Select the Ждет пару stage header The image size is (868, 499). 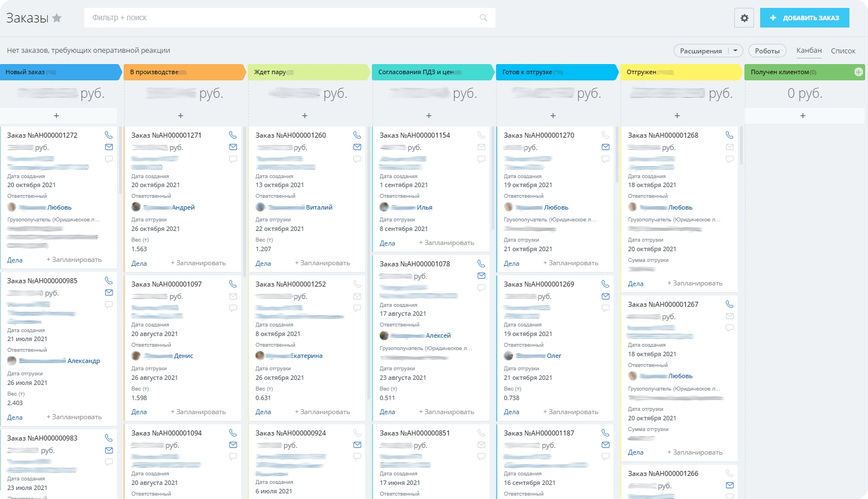pos(309,72)
